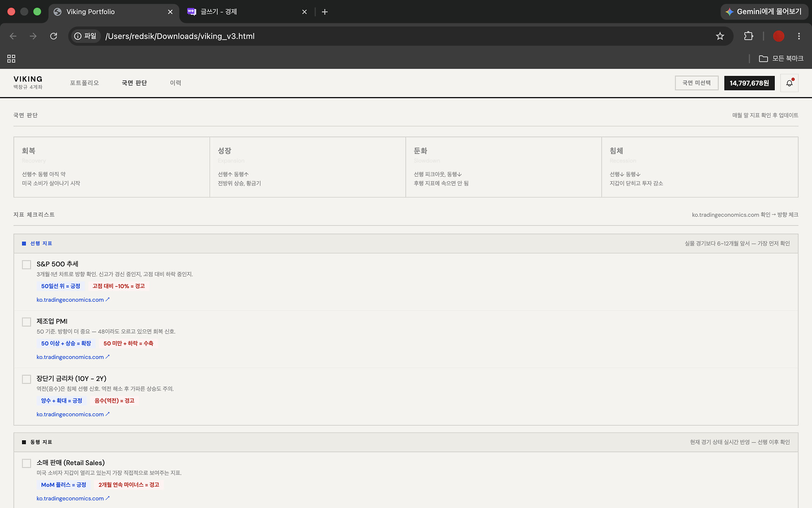Click Gemini에게 물어보기 button
This screenshot has height=508, width=812.
coord(764,12)
